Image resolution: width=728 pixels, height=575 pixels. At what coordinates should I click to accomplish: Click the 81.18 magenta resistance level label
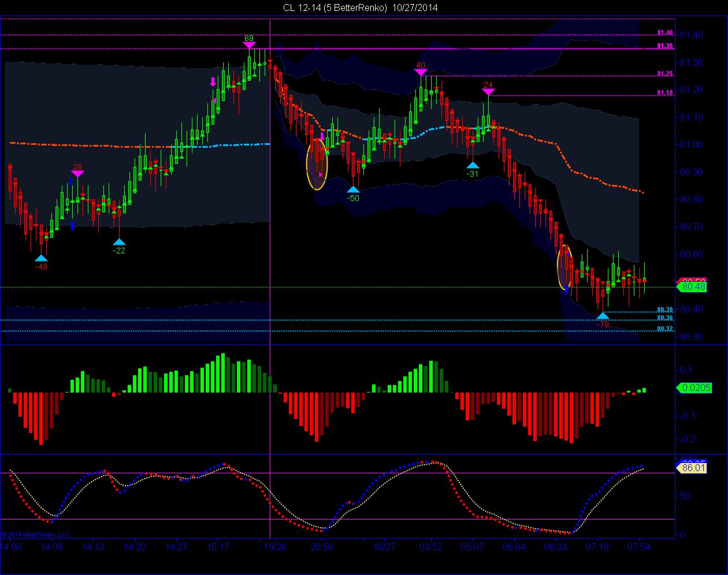665,93
